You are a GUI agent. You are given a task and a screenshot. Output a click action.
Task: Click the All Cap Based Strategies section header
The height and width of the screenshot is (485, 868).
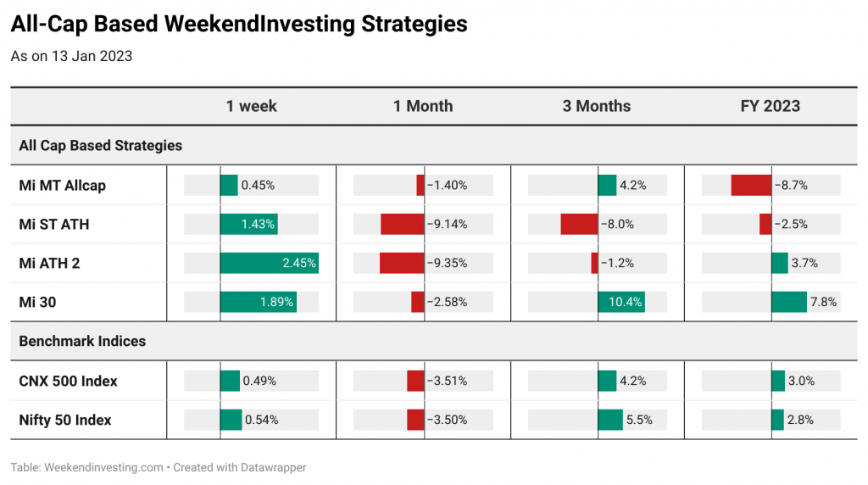(x=101, y=146)
